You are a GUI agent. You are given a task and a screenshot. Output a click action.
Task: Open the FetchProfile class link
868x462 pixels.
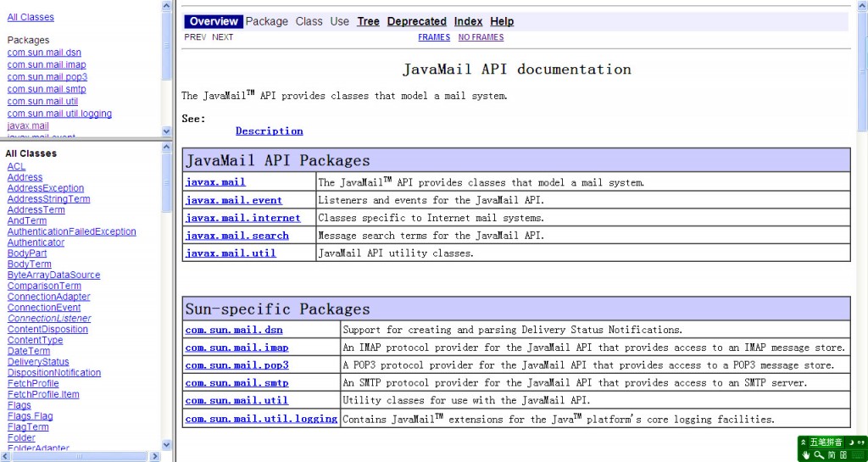pos(33,383)
